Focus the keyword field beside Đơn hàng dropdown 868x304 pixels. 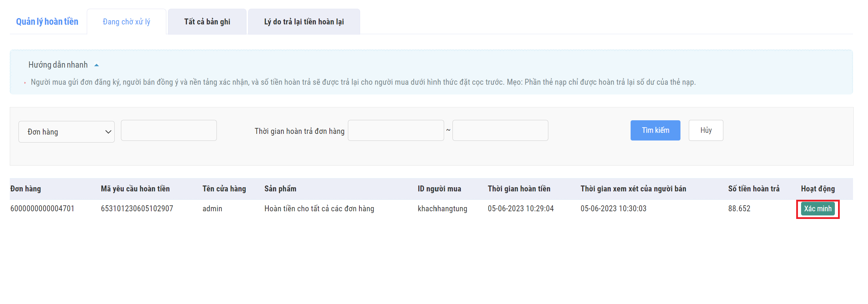point(169,130)
